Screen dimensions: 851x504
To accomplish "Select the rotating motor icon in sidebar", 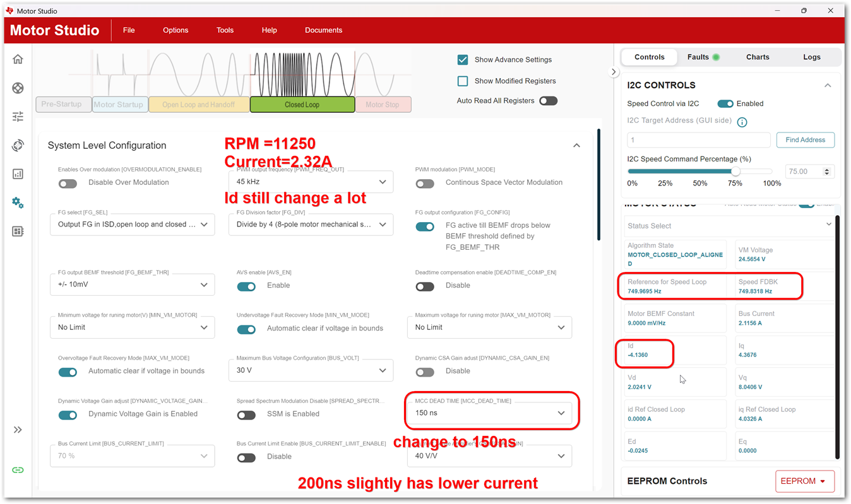I will (x=18, y=146).
